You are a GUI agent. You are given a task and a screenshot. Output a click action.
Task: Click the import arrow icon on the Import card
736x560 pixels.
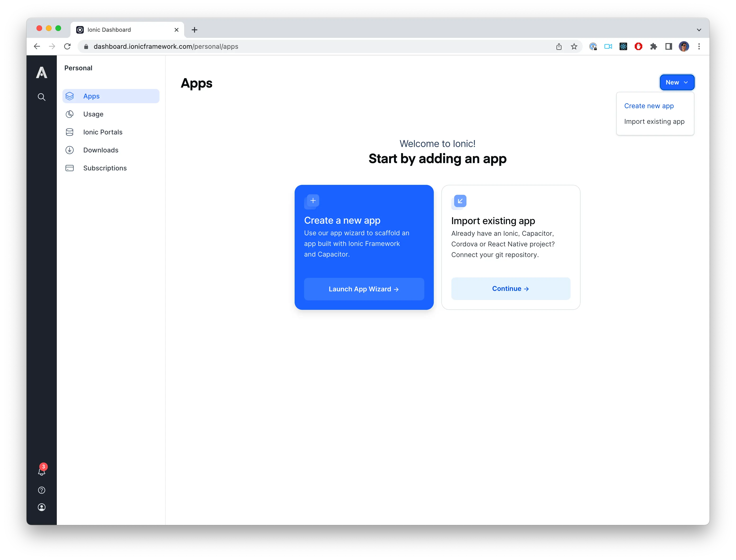(460, 201)
